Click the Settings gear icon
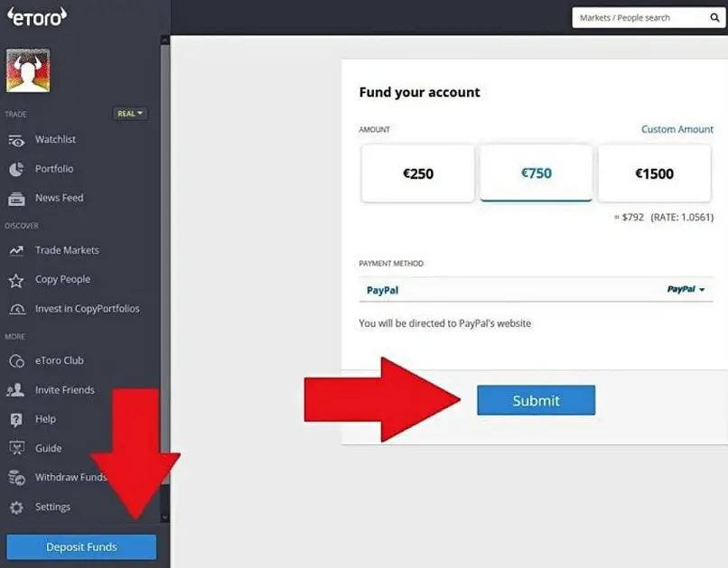Screen dimensions: 728x568 click(x=16, y=507)
